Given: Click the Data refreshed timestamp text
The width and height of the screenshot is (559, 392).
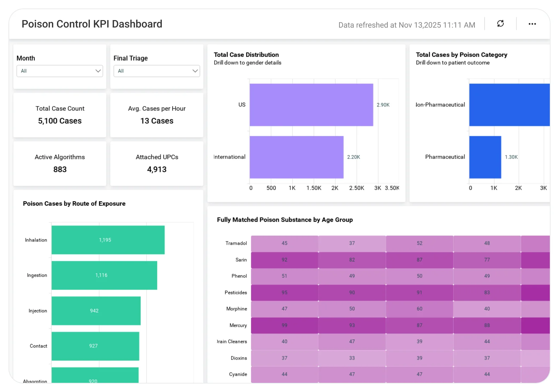Looking at the screenshot, I should pos(407,25).
